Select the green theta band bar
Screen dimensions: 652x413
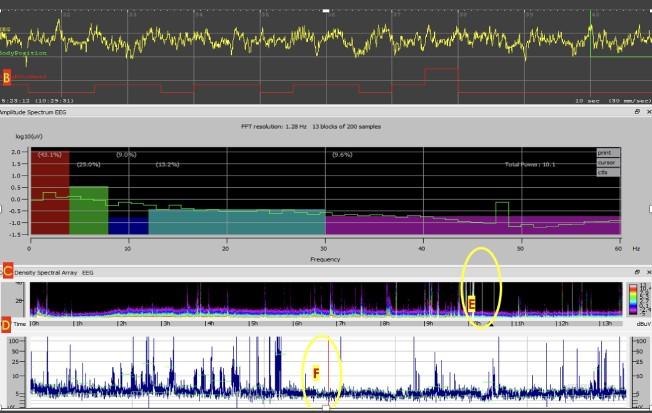89,210
